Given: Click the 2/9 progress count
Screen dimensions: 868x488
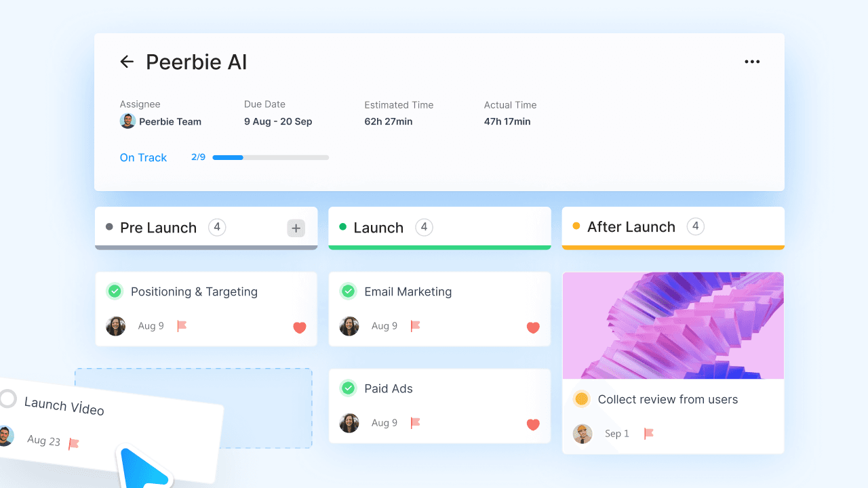Looking at the screenshot, I should tap(198, 157).
